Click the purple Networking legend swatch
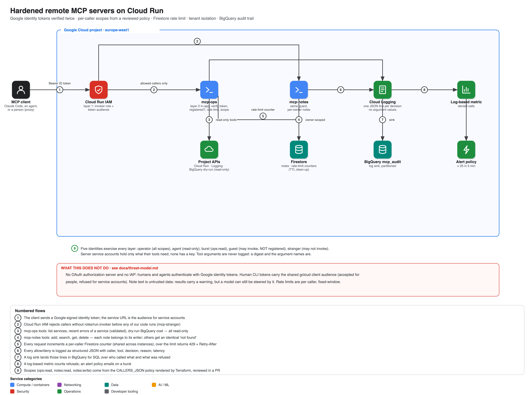 (59, 385)
